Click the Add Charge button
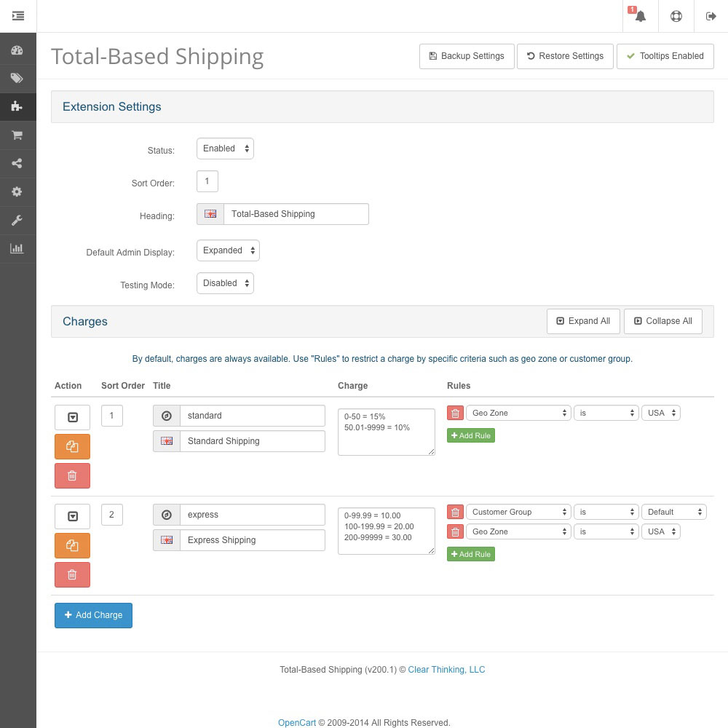 93,615
